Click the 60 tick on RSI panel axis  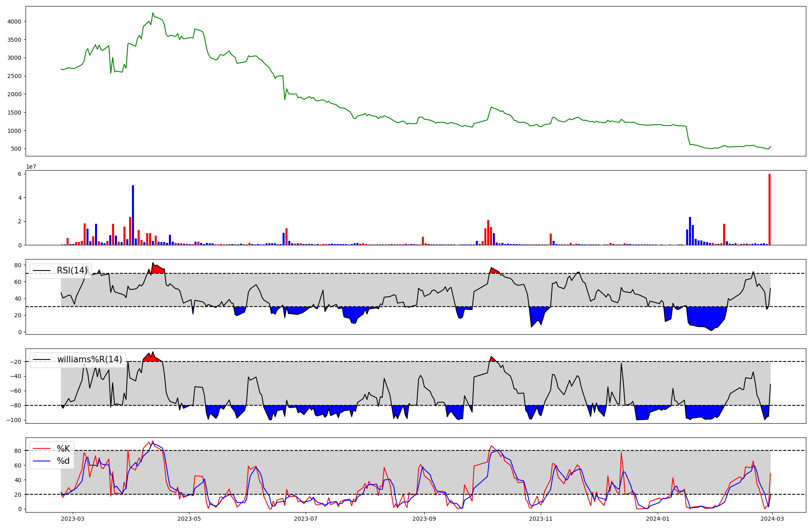tap(18, 282)
